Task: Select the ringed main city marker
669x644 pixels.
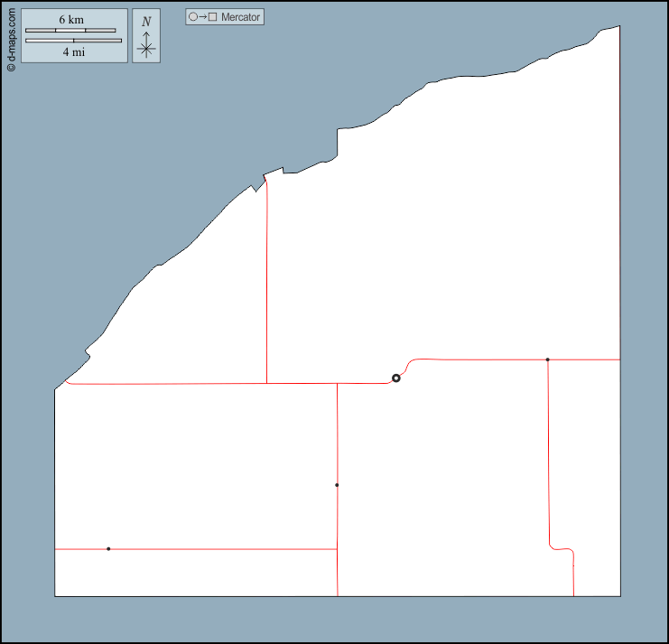Action: pyautogui.click(x=395, y=378)
